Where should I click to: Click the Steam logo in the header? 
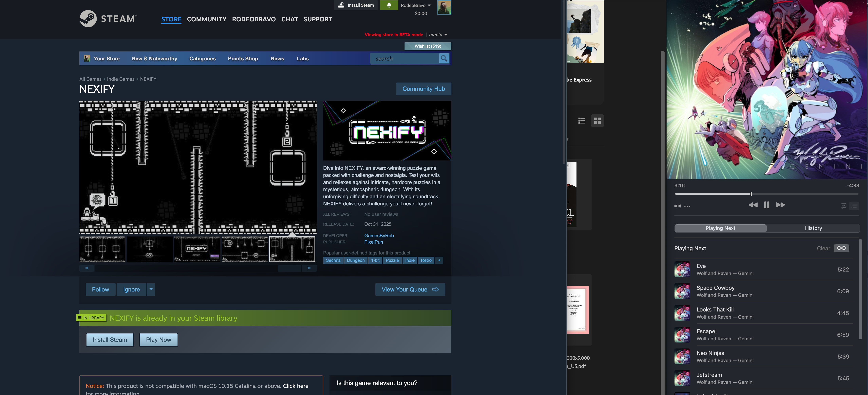(108, 18)
